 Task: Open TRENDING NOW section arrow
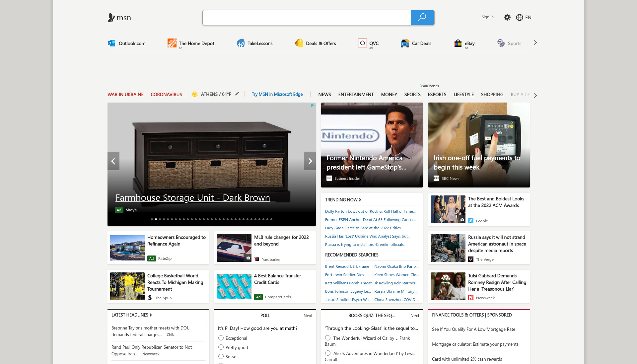[x=360, y=200]
